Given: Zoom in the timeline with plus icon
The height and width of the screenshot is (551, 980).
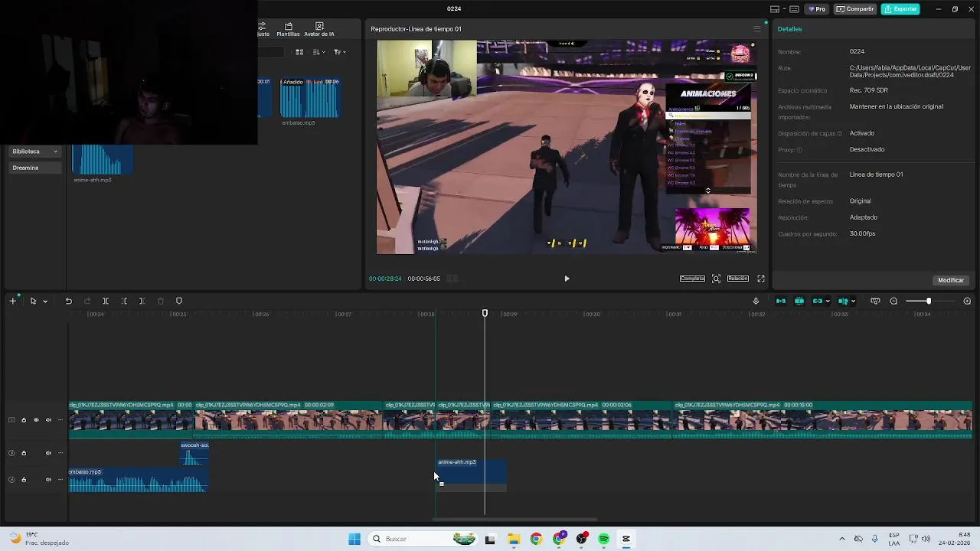Looking at the screenshot, I should click(x=967, y=301).
